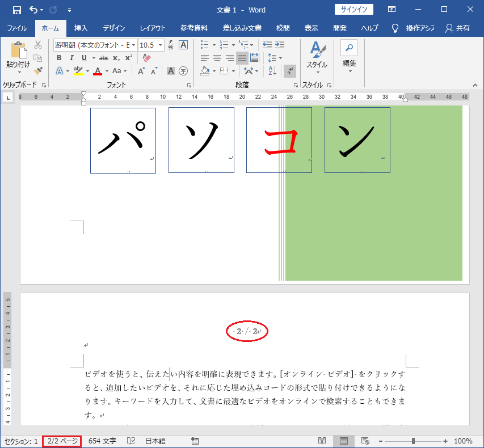Click the 2/2 ページ status bar indicator

[x=61, y=441]
